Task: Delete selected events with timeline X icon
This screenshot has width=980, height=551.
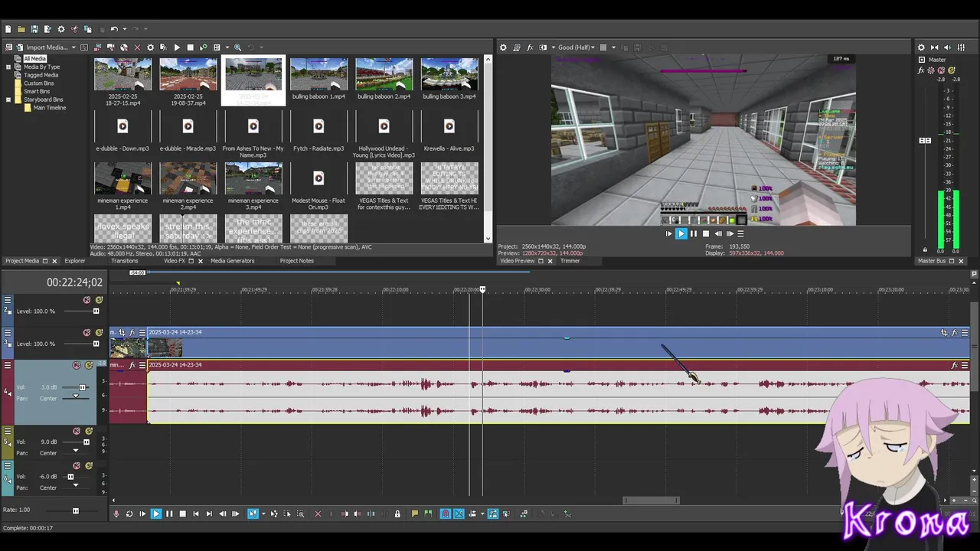Action: [318, 514]
